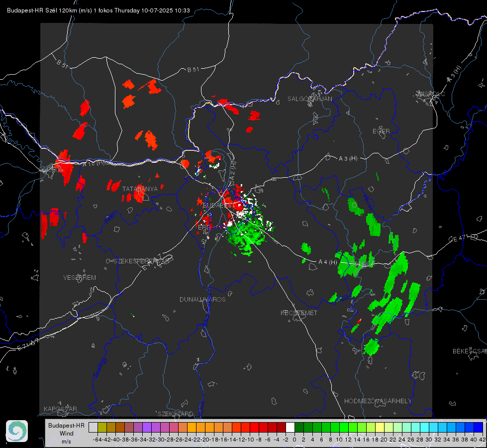487x448 pixels.
Task: Click the SZEKSZARD city label
Action: point(176,414)
